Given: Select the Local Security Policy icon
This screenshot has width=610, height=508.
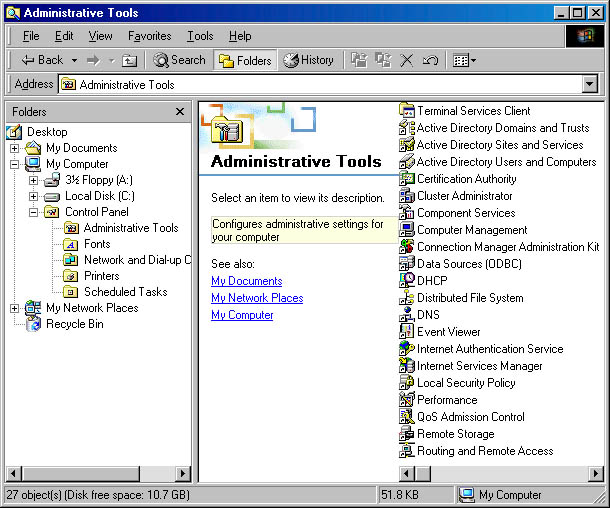Looking at the screenshot, I should click(407, 383).
